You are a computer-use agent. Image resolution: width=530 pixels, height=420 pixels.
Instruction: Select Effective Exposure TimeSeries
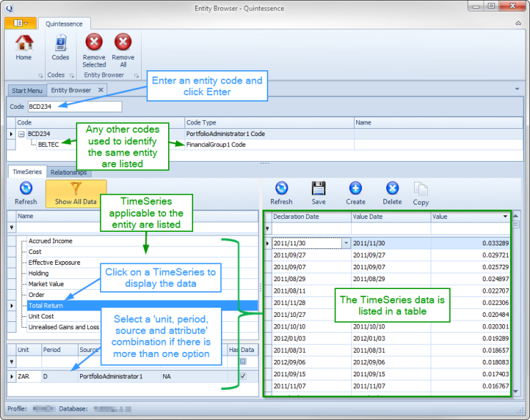tap(54, 263)
